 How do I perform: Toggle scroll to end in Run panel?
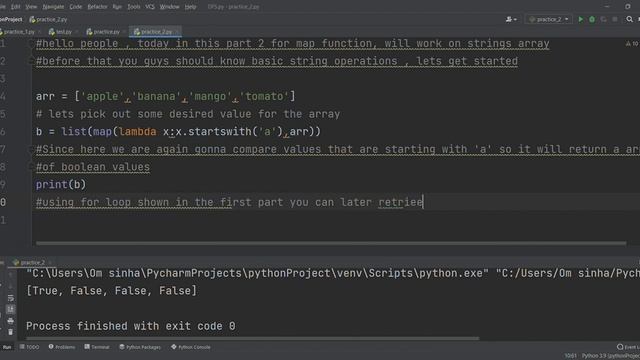pos(11,309)
